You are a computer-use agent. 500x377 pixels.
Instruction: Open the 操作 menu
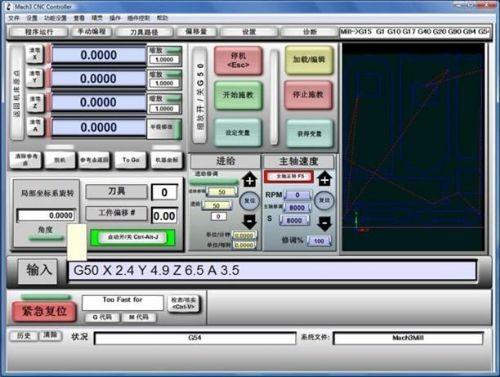coord(115,18)
